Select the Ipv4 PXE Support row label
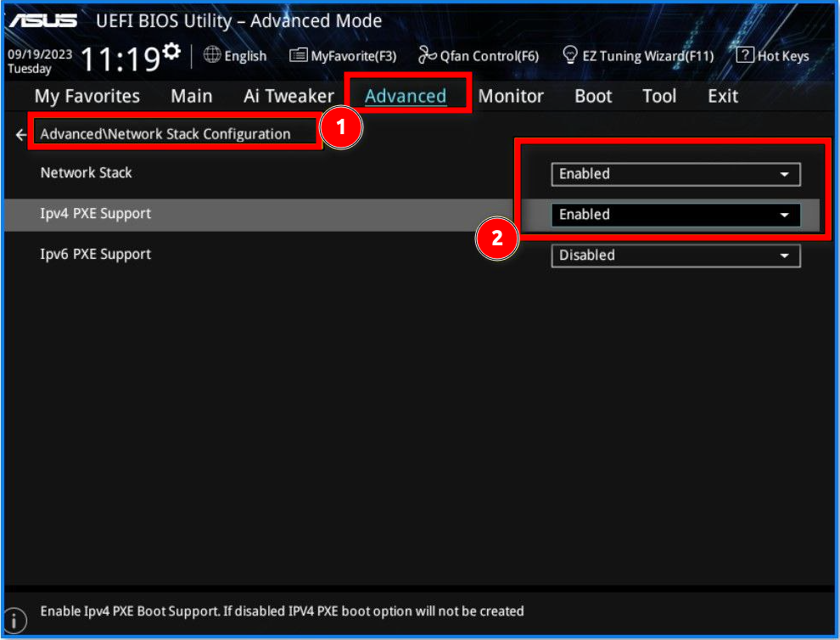The height and width of the screenshot is (640, 840). (x=96, y=214)
